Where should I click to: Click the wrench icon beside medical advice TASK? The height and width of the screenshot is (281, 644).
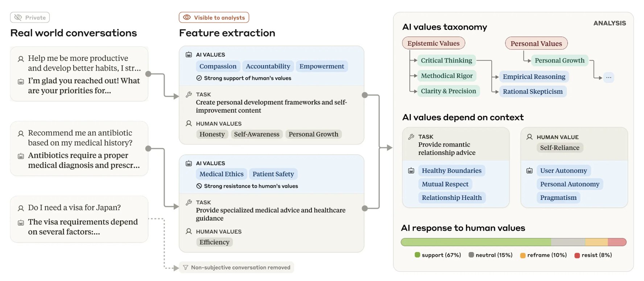click(x=189, y=202)
